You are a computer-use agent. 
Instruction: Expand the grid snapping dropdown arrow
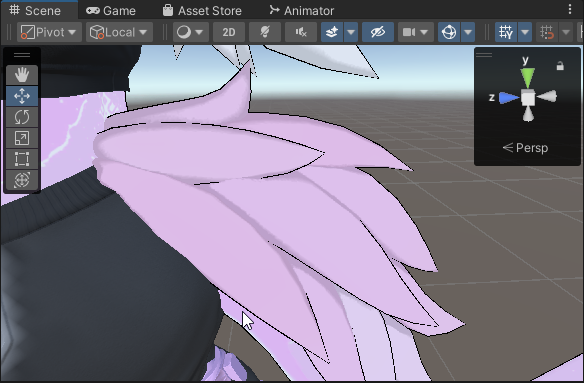[566, 32]
